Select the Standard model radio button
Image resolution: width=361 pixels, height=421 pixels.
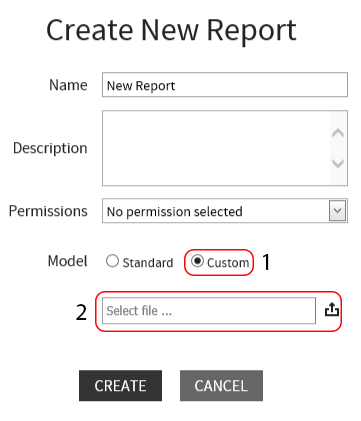(x=112, y=261)
